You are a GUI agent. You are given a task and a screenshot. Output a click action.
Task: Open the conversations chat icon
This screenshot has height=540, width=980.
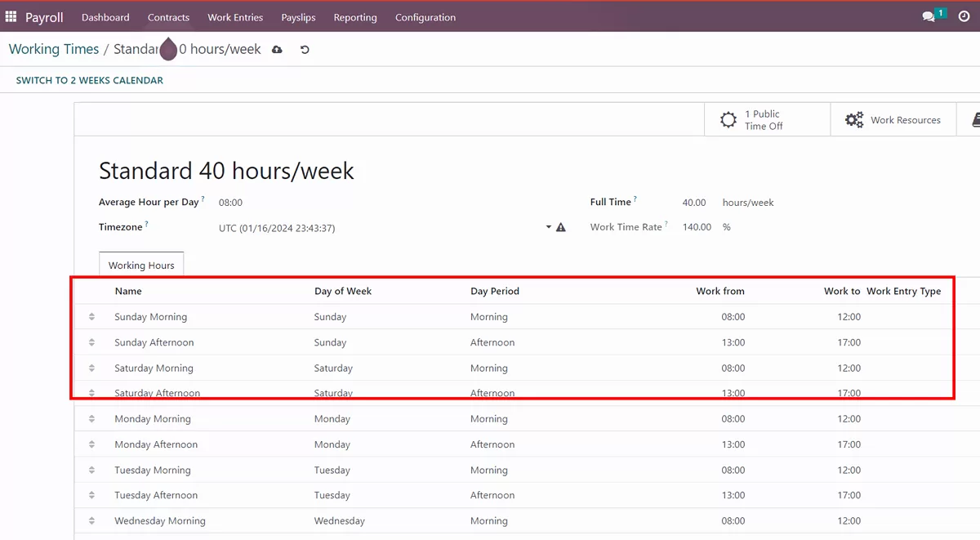929,16
